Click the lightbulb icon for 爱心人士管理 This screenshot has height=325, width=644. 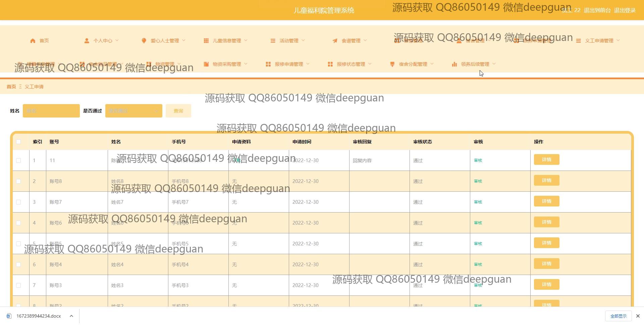click(144, 41)
